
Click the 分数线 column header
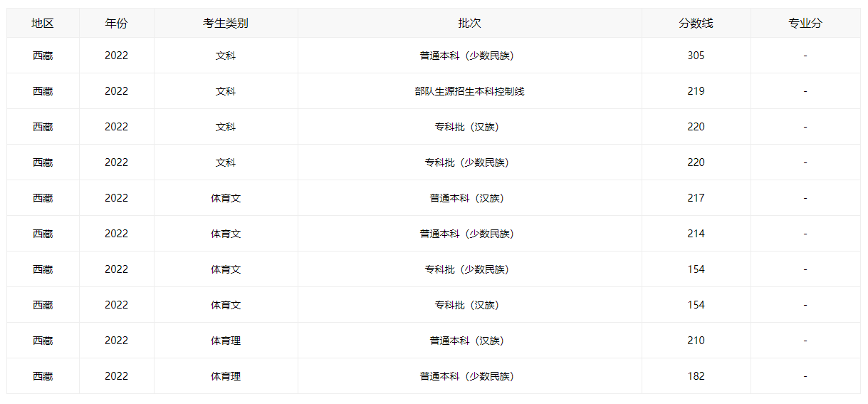(696, 23)
